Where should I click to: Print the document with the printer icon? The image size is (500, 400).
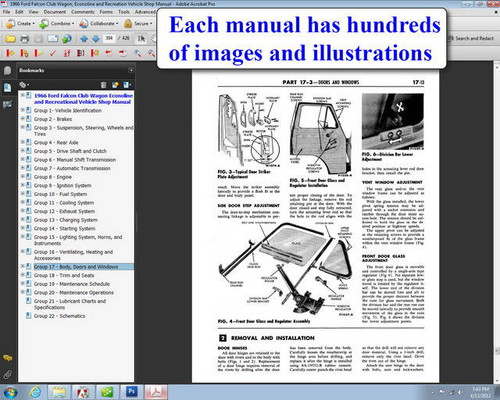[25, 39]
